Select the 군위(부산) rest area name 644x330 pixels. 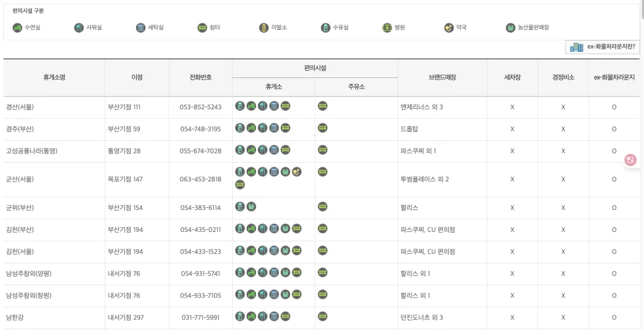pos(20,207)
